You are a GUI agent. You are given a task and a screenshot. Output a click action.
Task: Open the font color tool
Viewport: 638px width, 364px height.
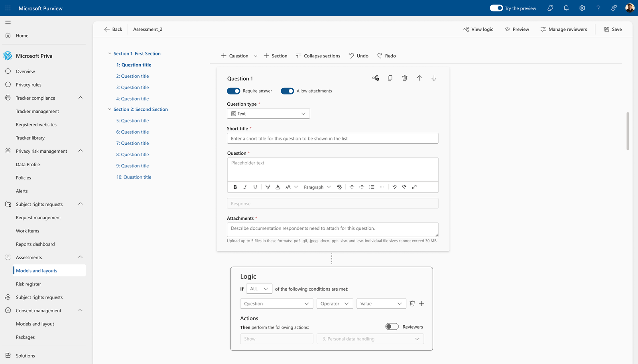tap(278, 187)
